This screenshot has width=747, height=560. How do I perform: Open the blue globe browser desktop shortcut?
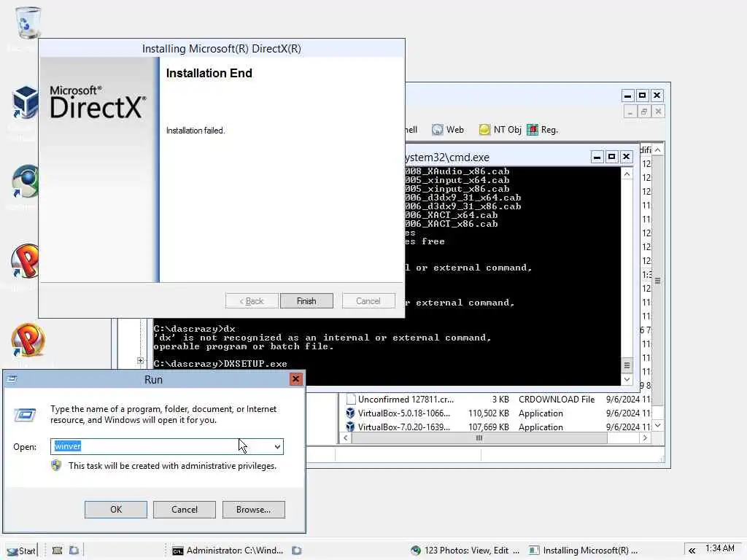point(24,181)
